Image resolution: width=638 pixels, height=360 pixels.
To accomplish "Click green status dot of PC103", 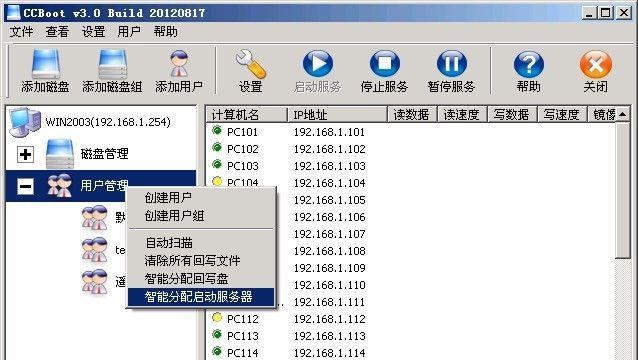I will click(x=217, y=164).
